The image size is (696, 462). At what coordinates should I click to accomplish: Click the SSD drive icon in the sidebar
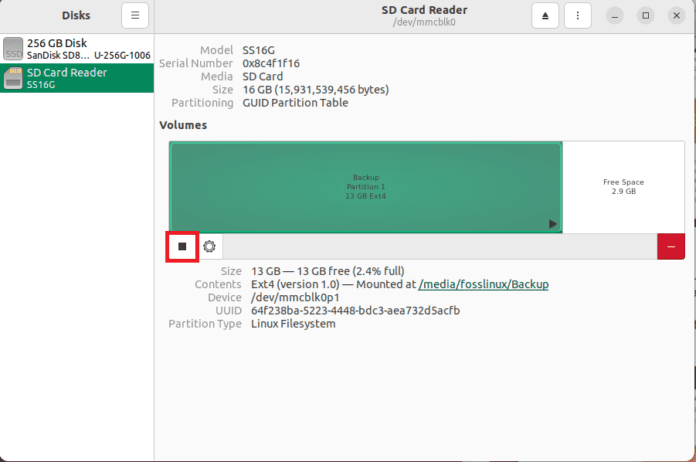click(13, 48)
